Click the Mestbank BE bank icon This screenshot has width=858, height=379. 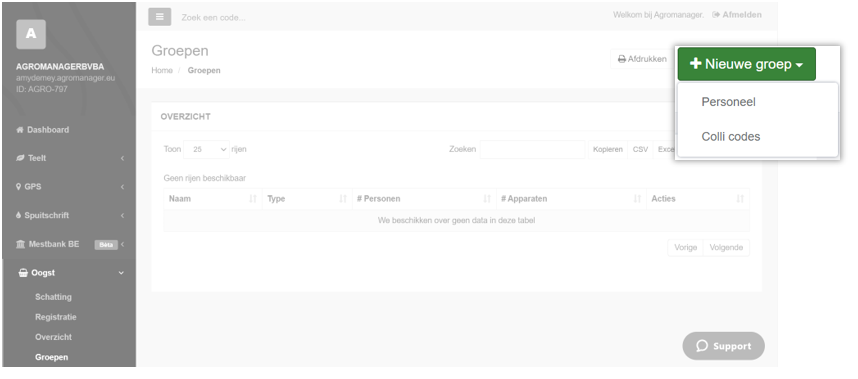click(x=21, y=244)
